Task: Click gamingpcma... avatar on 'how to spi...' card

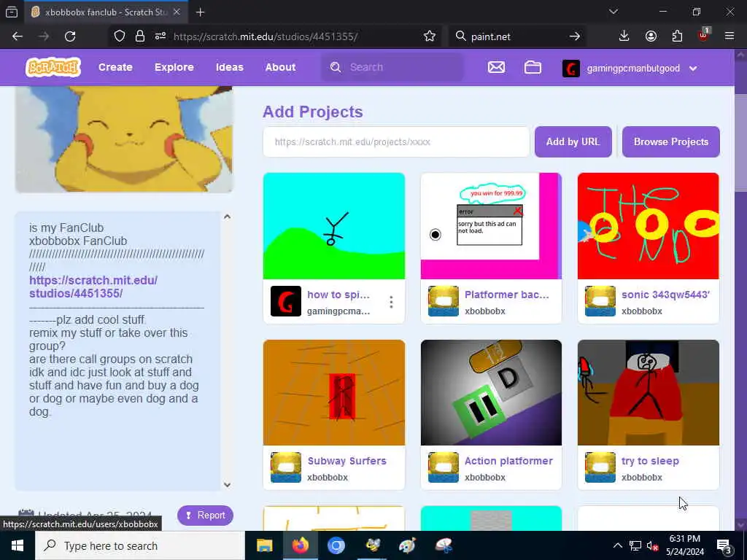Action: [286, 301]
